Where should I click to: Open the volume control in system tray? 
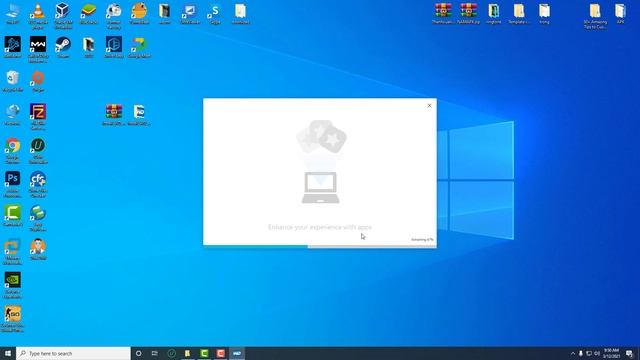[x=597, y=353]
